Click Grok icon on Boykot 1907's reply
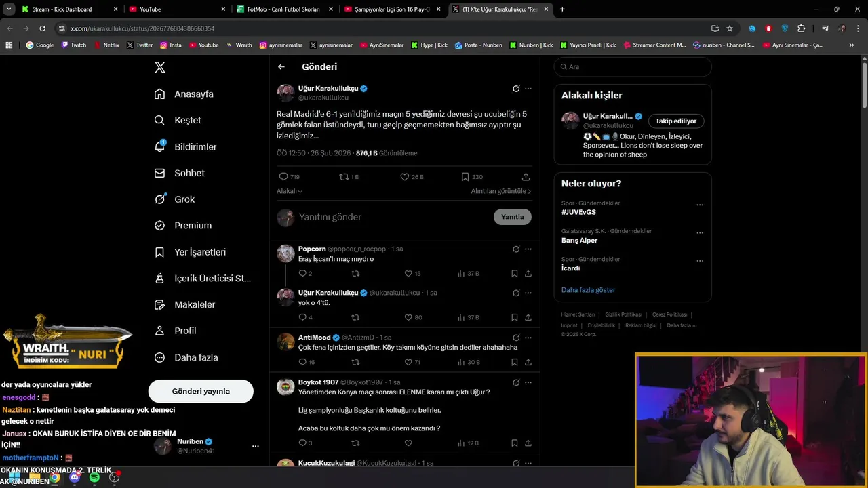868x488 pixels. [x=516, y=382]
